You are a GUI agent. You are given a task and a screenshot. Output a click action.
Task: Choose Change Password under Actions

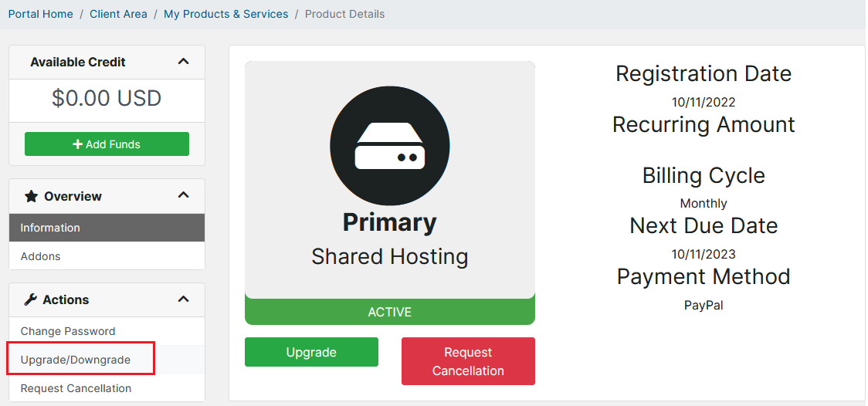[x=68, y=331]
